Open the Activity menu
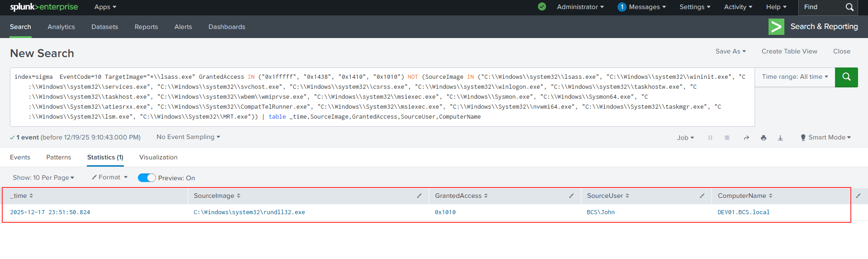The height and width of the screenshot is (259, 868). click(738, 7)
